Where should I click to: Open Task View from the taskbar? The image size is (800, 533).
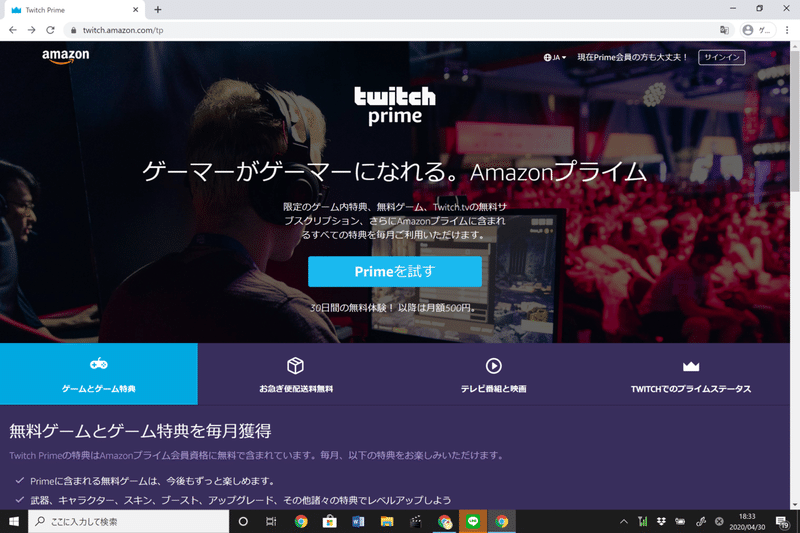[271, 521]
